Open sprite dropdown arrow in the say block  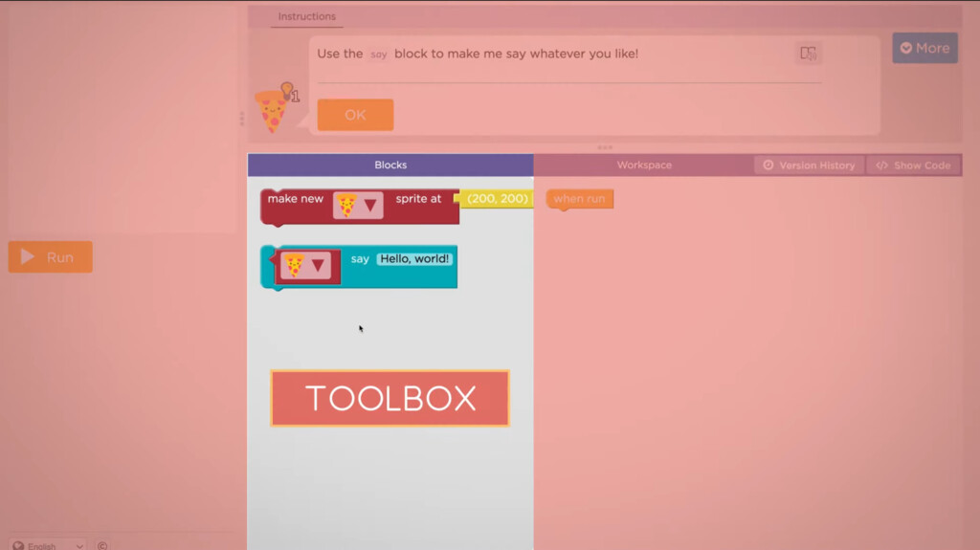pos(318,266)
